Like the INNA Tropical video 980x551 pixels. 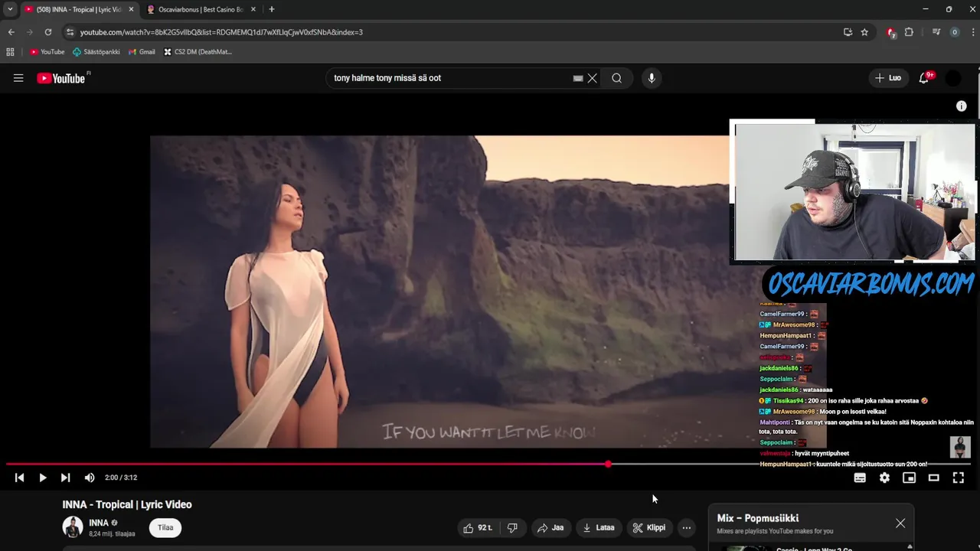477,527
